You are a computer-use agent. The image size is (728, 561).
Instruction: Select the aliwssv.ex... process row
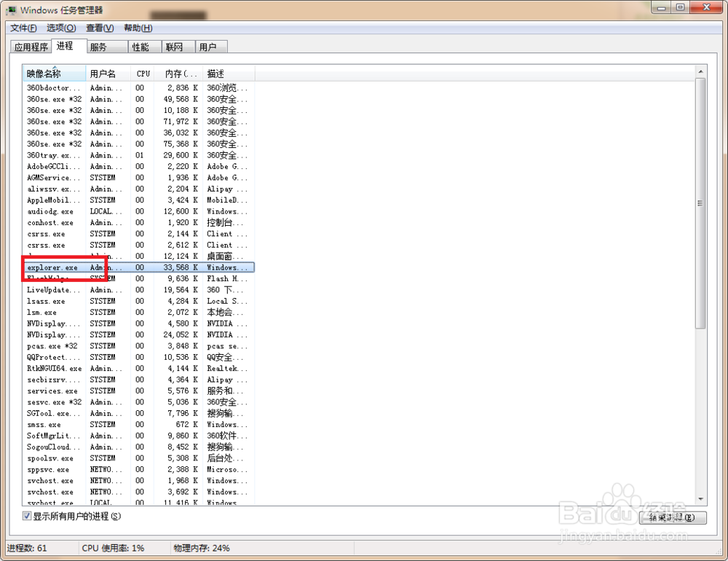pyautogui.click(x=138, y=189)
